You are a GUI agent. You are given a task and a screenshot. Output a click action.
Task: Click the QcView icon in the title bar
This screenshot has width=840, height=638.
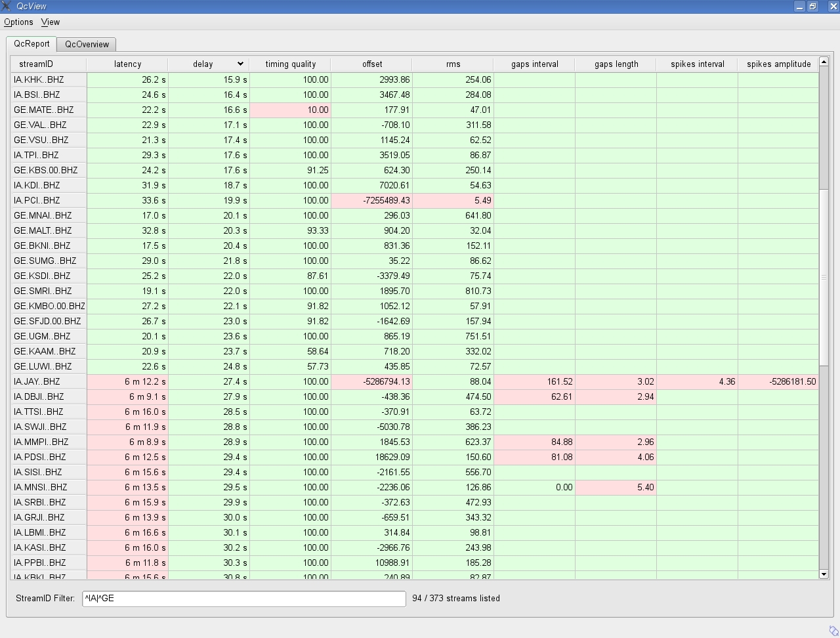7,6
